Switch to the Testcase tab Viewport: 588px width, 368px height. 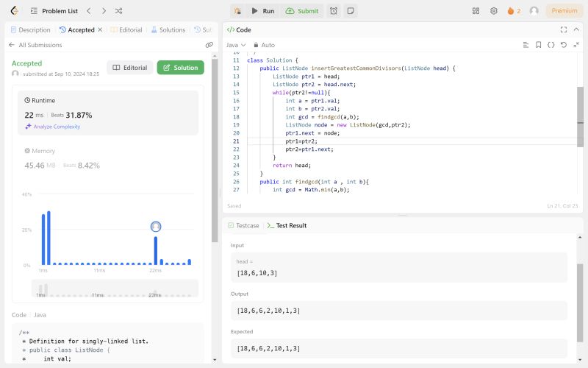tap(243, 225)
